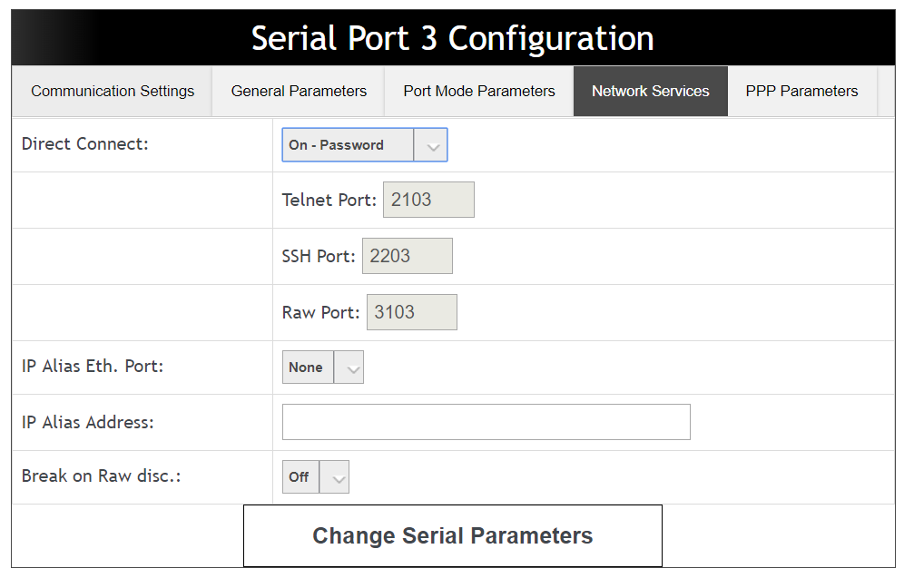The width and height of the screenshot is (914, 588).
Task: Click the Telnet Port field showing 2103
Action: [428, 200]
